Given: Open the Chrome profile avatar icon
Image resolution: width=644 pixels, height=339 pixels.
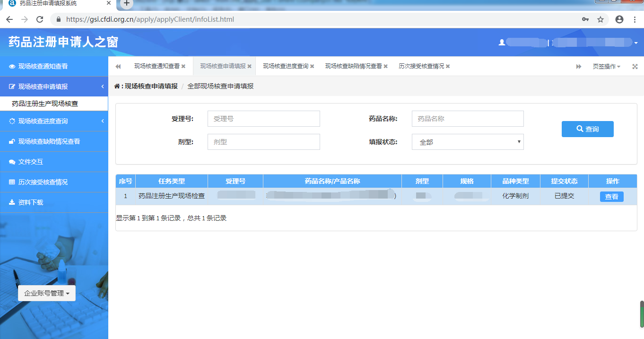Looking at the screenshot, I should [x=619, y=19].
